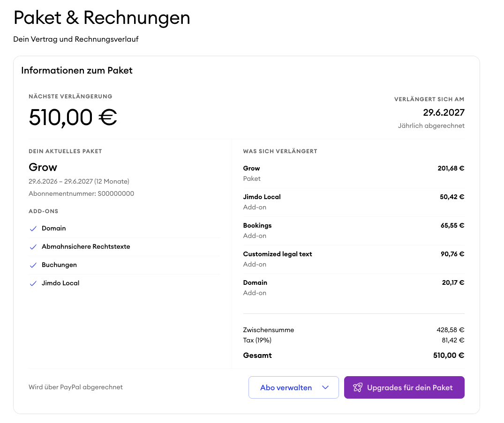The width and height of the screenshot is (504, 423).
Task: Click the Customized legal text row title
Action: pos(278,254)
